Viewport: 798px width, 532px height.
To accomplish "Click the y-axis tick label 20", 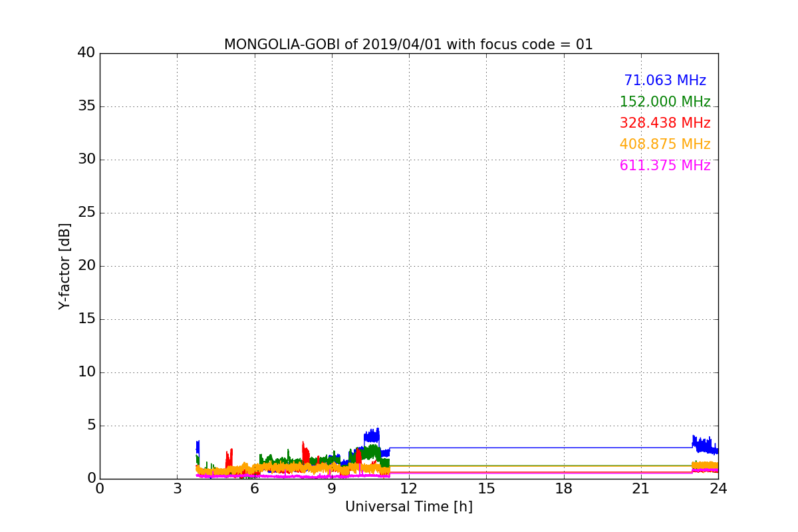I will click(x=87, y=266).
